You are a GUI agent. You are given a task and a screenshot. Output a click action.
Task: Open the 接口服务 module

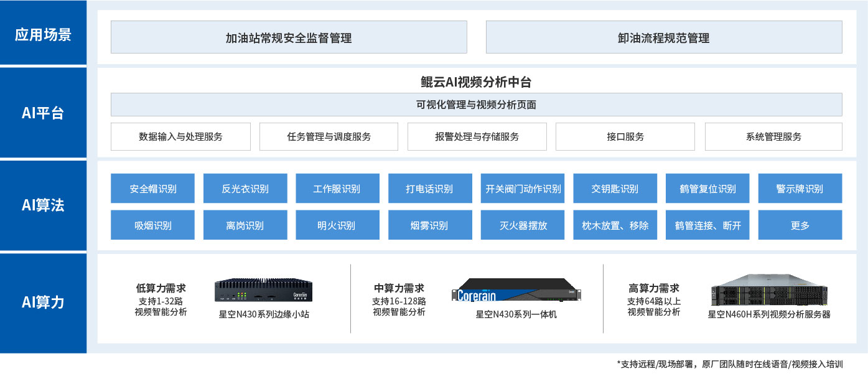pos(625,136)
